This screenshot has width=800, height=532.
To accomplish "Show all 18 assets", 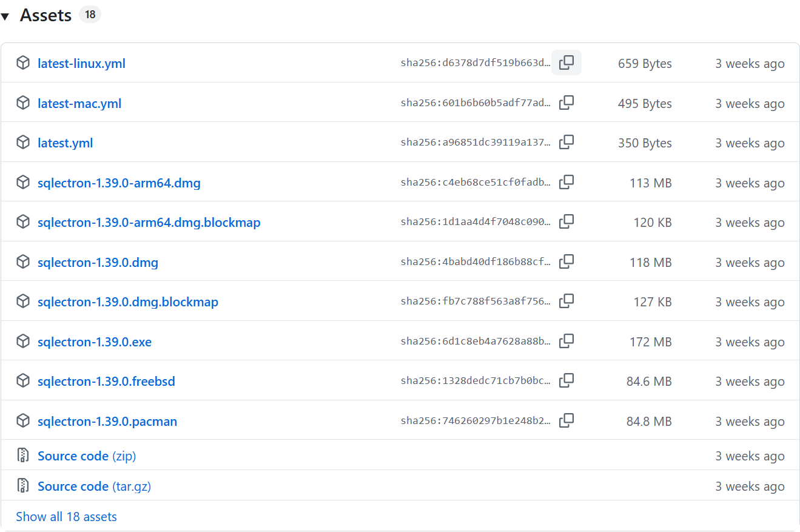I will tap(66, 517).
